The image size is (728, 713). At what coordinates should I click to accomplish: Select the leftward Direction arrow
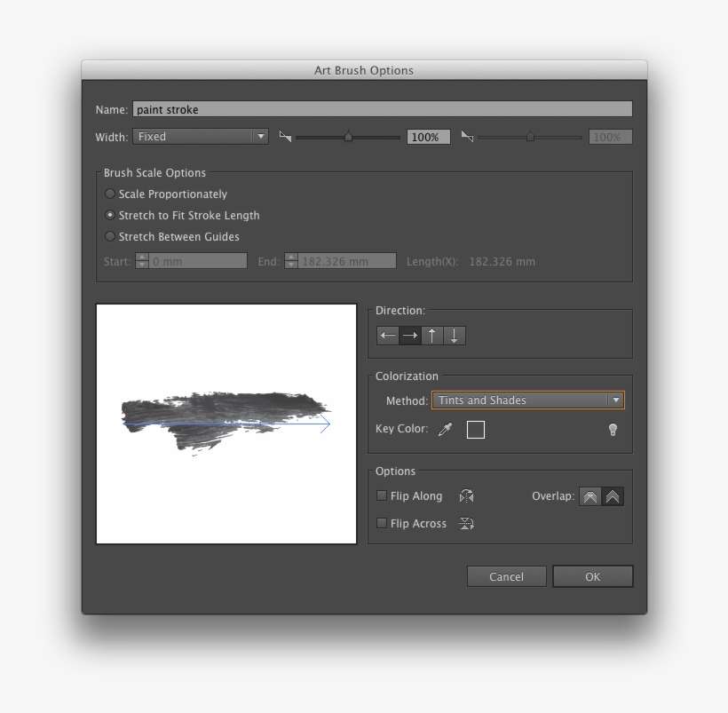point(387,336)
